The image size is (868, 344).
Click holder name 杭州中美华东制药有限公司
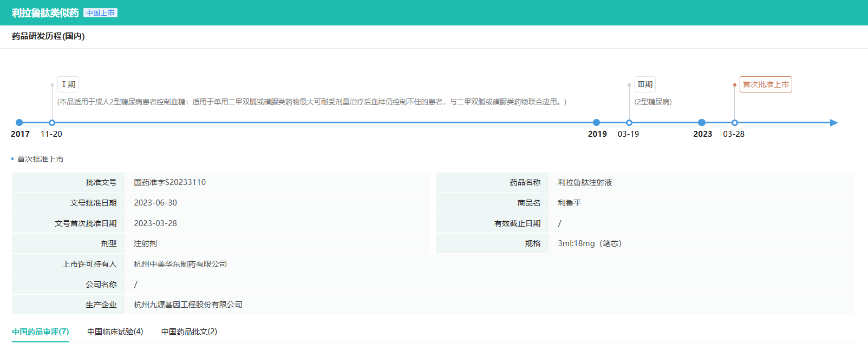[x=180, y=264]
